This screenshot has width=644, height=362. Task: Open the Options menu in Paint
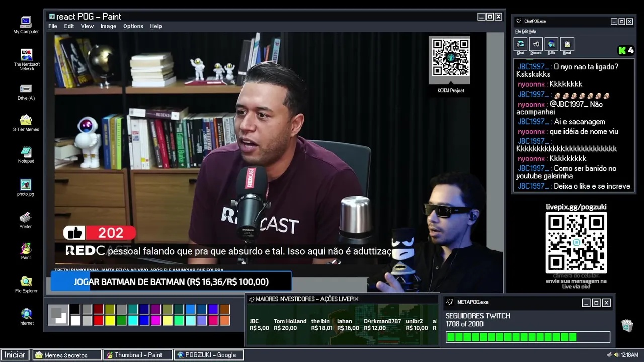133,26
